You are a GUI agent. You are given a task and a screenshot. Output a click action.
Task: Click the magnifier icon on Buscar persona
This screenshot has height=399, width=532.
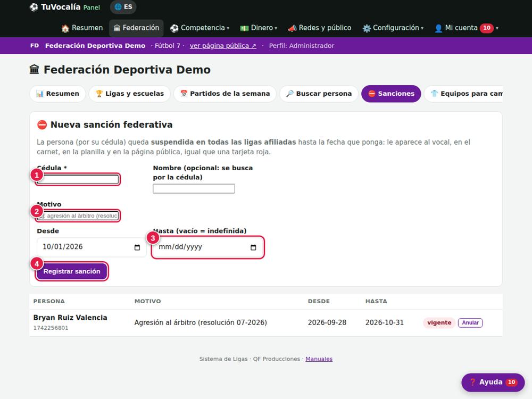pyautogui.click(x=290, y=94)
